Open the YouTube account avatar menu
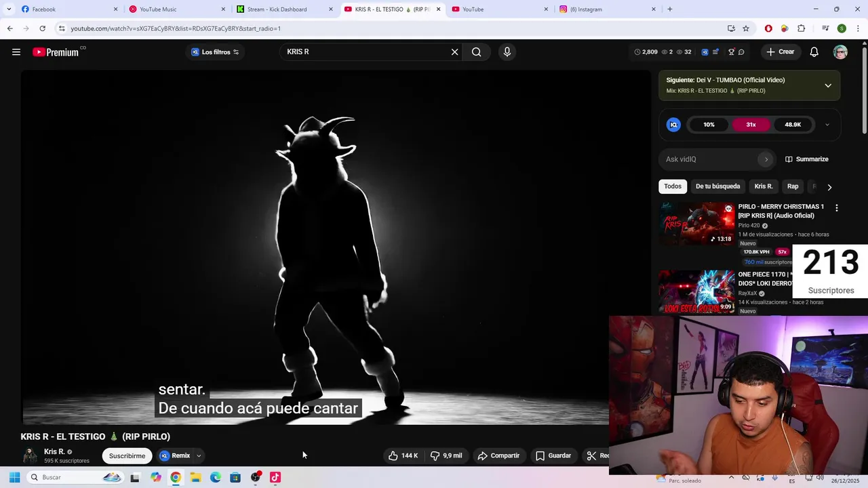This screenshot has height=488, width=868. [x=840, y=52]
